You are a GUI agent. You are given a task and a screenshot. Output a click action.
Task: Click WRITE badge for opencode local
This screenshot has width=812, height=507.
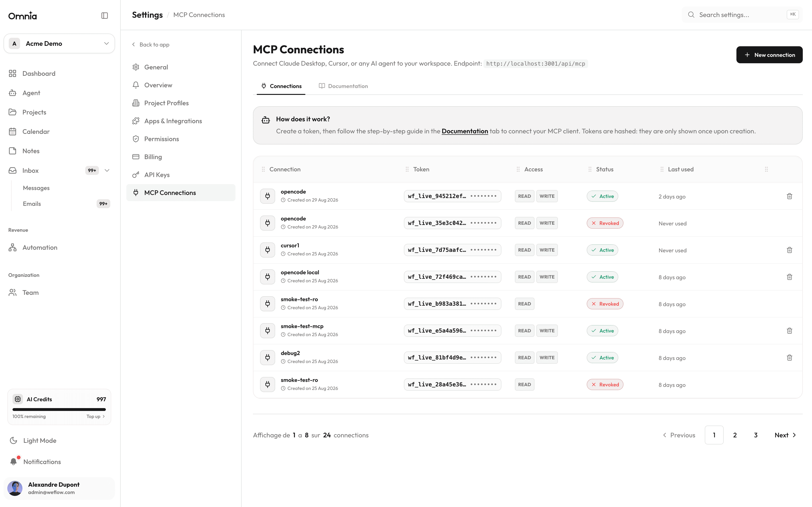(547, 277)
